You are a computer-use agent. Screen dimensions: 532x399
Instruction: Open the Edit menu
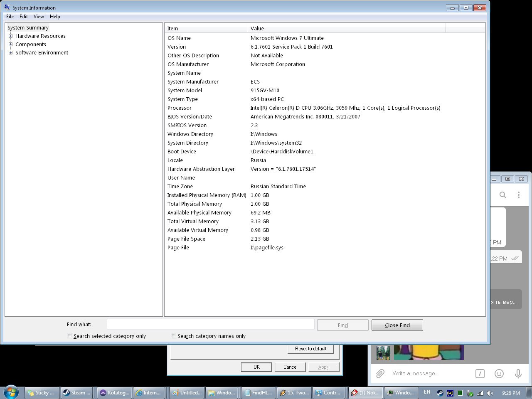point(24,17)
